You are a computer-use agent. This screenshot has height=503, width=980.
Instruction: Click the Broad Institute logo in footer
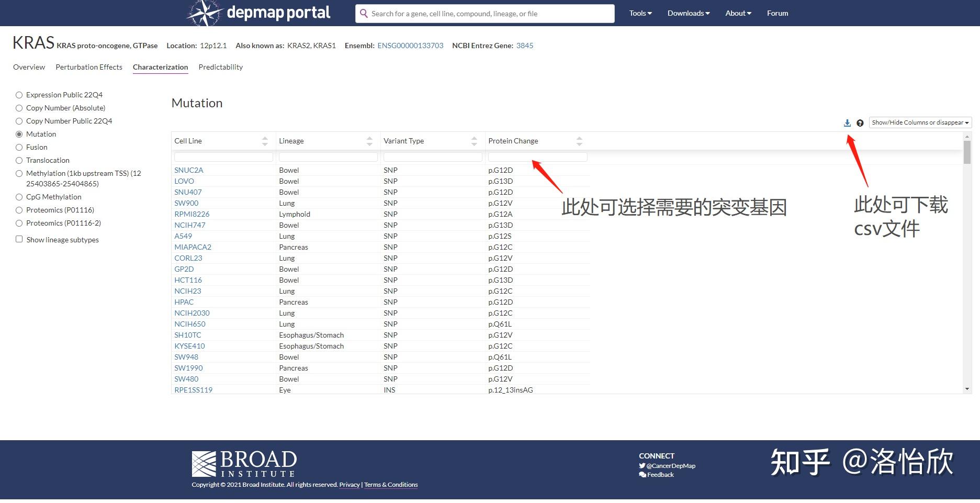click(244, 464)
